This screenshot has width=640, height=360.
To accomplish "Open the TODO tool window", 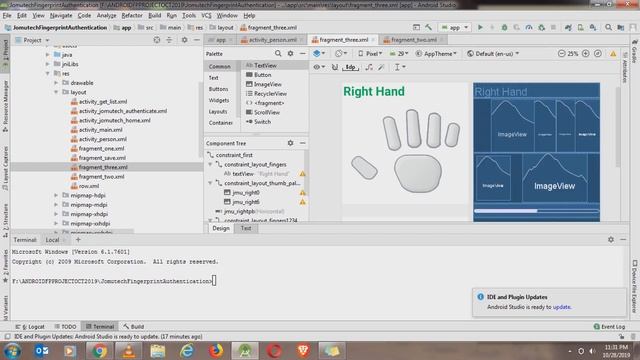I will (x=65, y=327).
